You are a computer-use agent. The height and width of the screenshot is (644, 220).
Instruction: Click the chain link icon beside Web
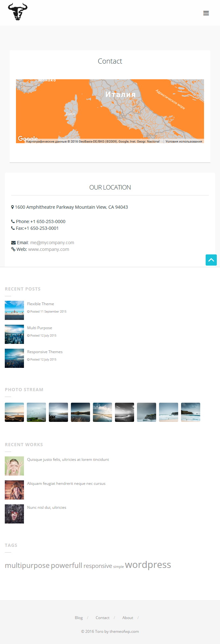click(13, 249)
